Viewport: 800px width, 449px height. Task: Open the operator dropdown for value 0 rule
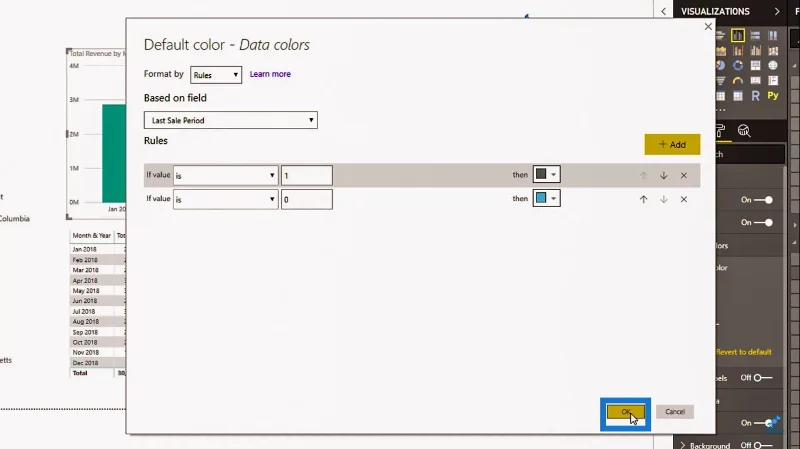226,199
